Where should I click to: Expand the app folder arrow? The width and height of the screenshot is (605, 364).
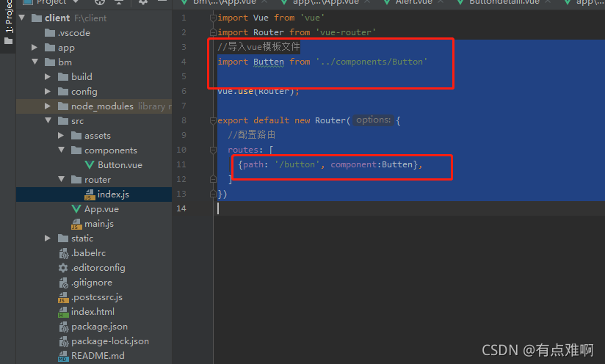point(35,48)
